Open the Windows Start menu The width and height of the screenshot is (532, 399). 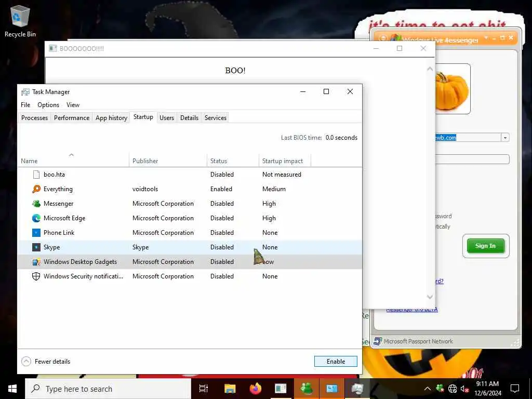pyautogui.click(x=12, y=389)
